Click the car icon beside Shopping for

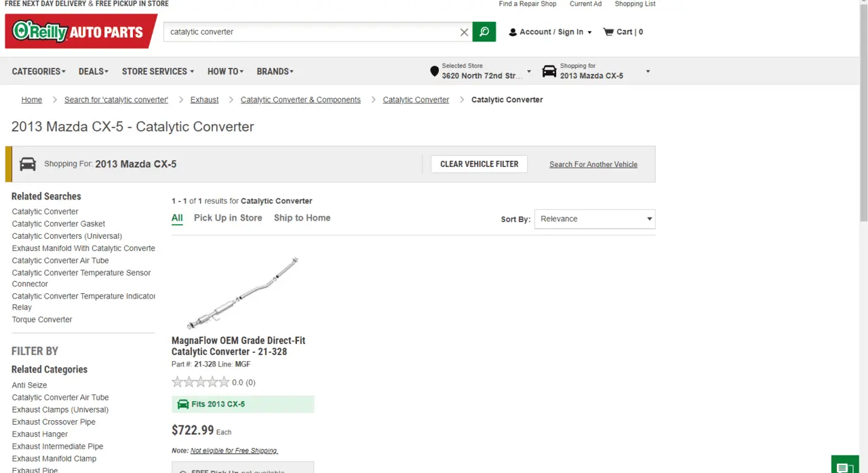(x=549, y=71)
